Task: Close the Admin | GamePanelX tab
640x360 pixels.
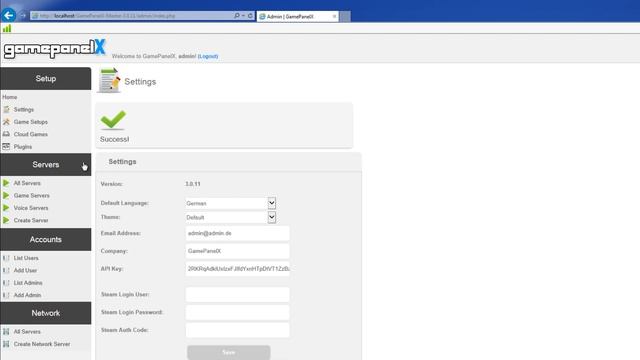Action: coord(334,16)
